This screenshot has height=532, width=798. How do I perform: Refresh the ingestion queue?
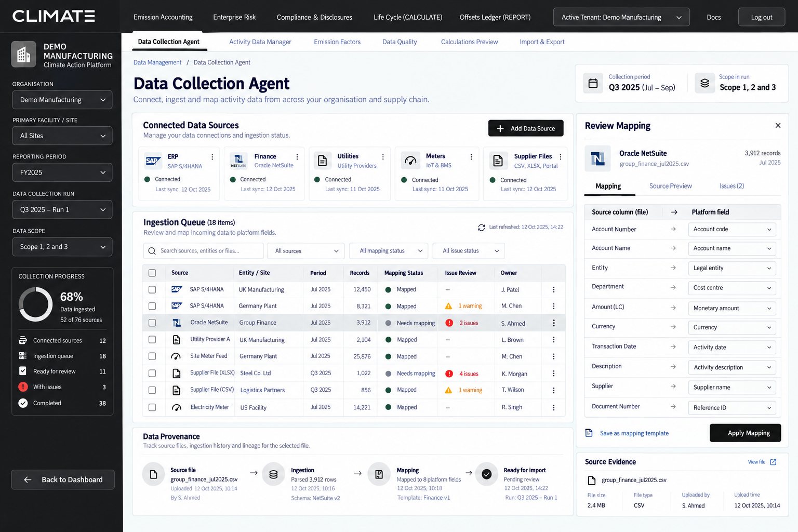482,228
